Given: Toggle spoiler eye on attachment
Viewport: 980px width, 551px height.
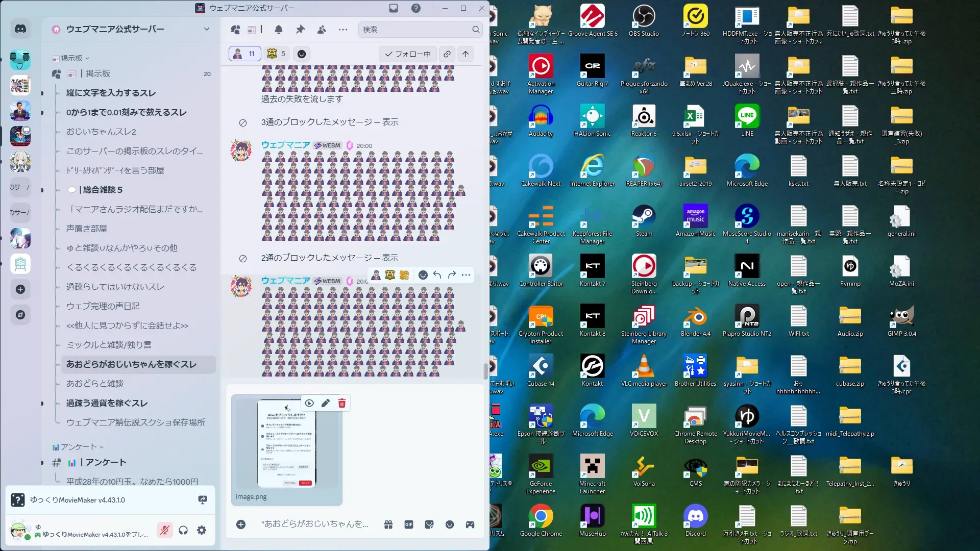Looking at the screenshot, I should (x=309, y=404).
